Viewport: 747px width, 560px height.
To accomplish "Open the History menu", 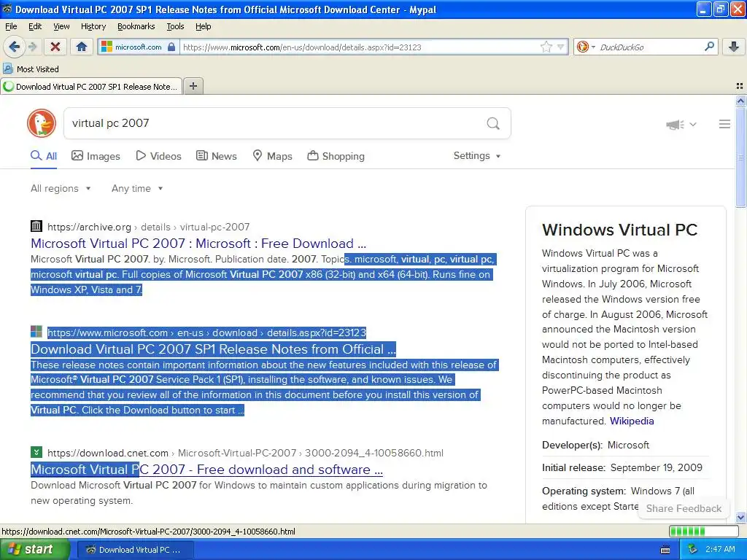I will click(93, 26).
